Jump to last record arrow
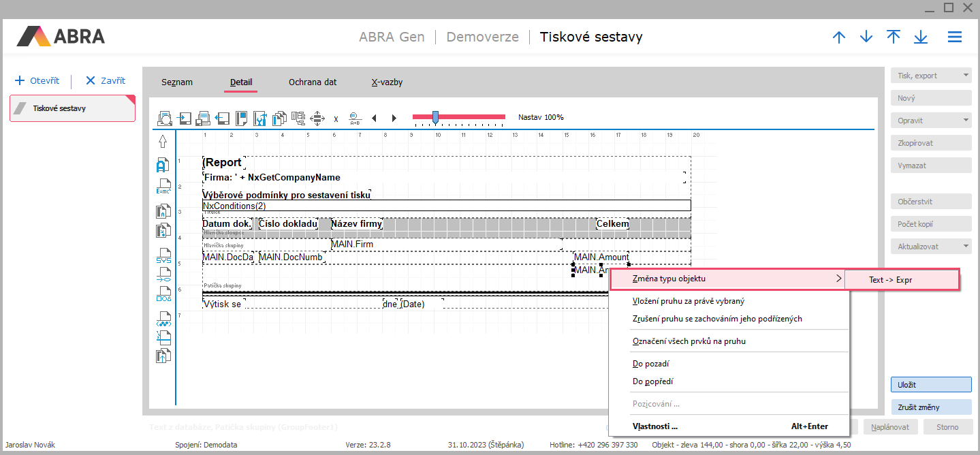This screenshot has height=455, width=980. point(921,37)
